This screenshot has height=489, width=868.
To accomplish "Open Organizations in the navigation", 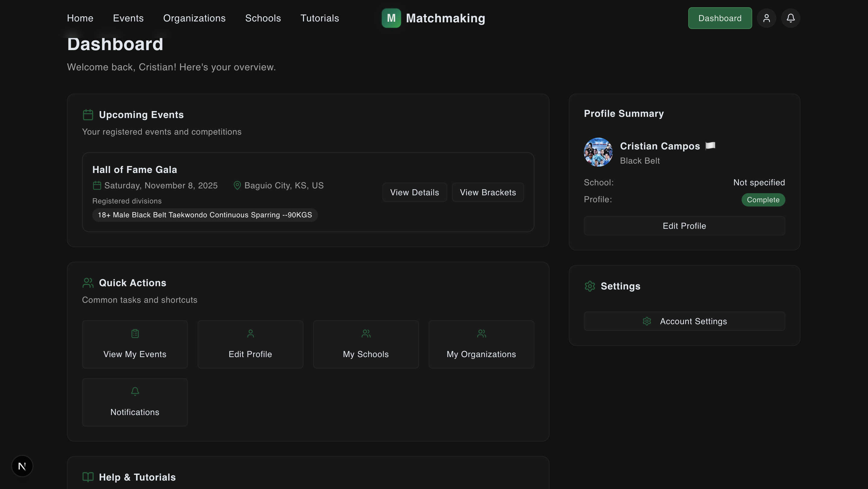I will [x=195, y=18].
